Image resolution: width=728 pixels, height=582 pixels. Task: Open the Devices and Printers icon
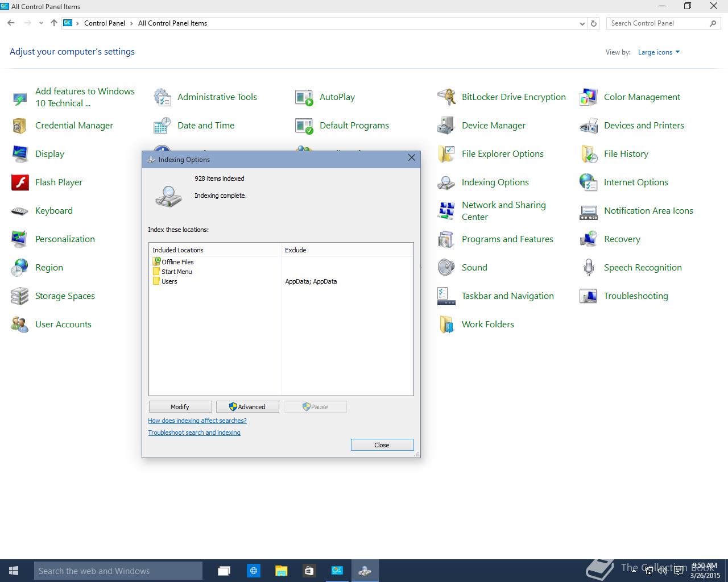[589, 126]
